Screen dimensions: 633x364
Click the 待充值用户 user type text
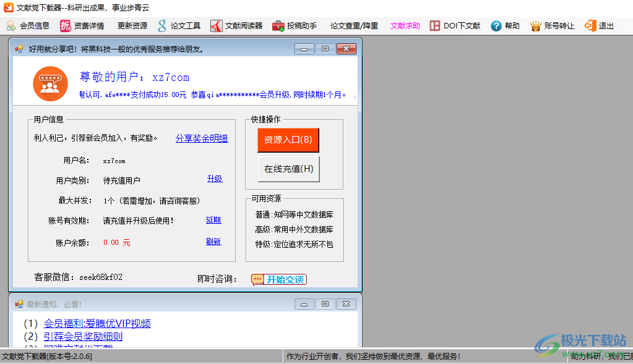(x=121, y=180)
